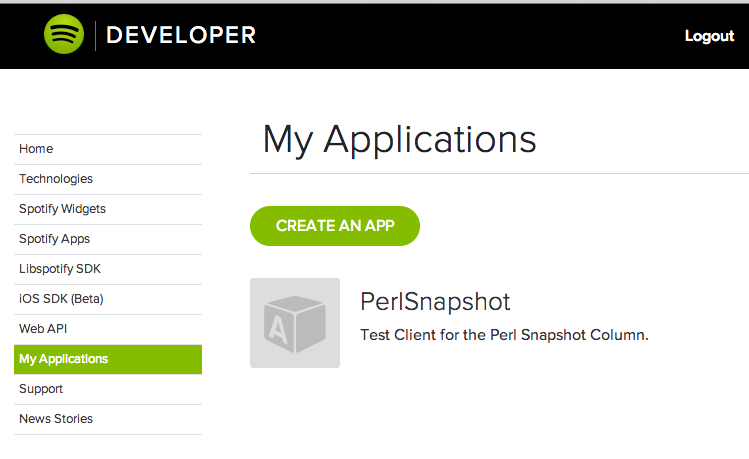Image resolution: width=749 pixels, height=459 pixels.
Task: Click the PerlSnapshot description text
Action: click(x=504, y=335)
